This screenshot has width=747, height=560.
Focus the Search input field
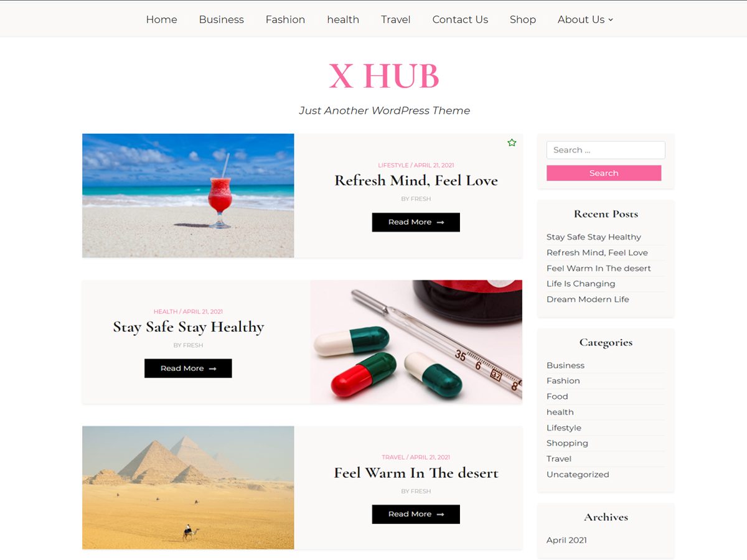click(606, 150)
